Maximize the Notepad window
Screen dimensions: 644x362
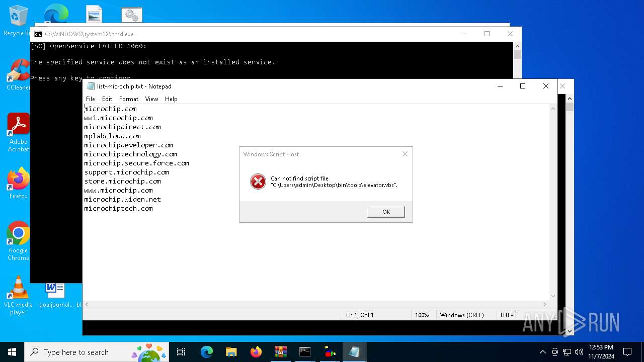(x=523, y=86)
